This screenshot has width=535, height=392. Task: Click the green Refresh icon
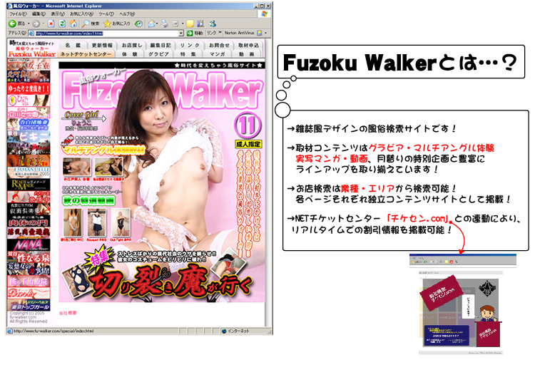point(62,24)
